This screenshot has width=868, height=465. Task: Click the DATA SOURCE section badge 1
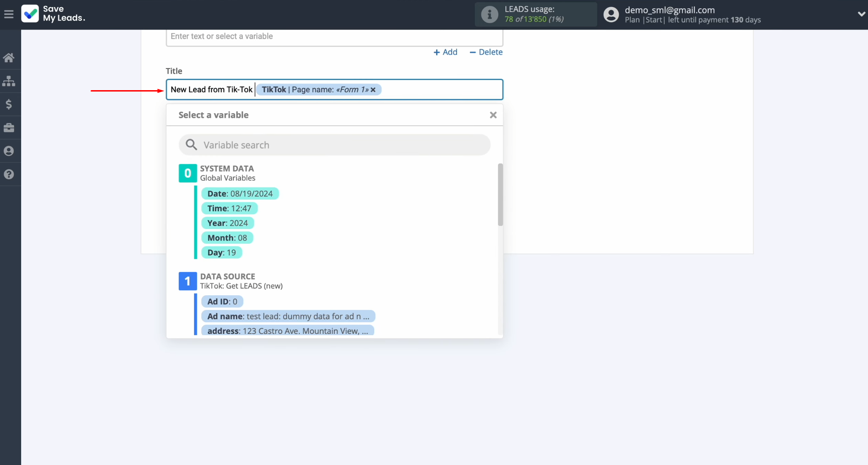[188, 281]
